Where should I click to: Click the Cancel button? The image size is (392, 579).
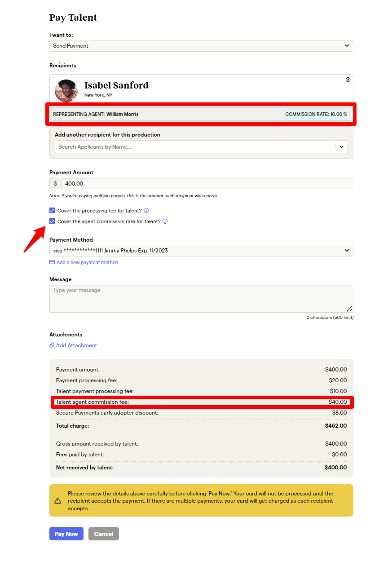(104, 534)
